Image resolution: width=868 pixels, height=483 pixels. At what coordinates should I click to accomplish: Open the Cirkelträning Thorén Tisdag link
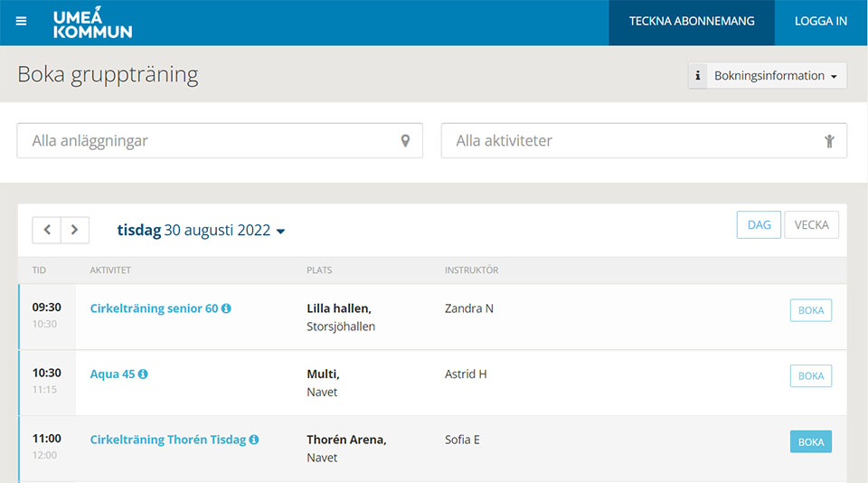point(168,440)
